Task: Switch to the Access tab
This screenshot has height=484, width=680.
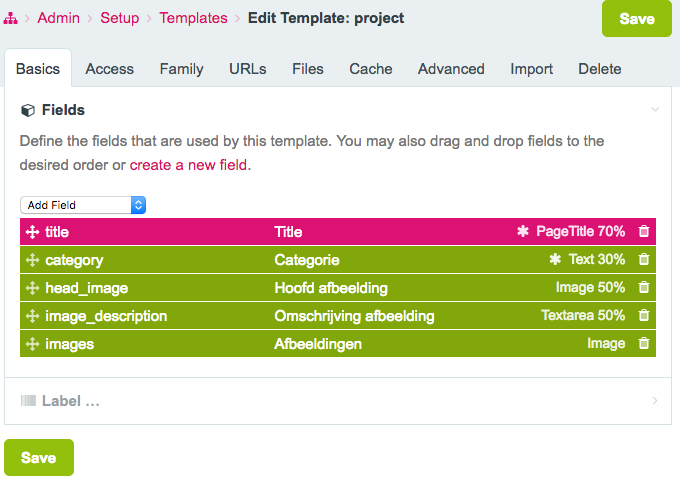Action: [109, 69]
